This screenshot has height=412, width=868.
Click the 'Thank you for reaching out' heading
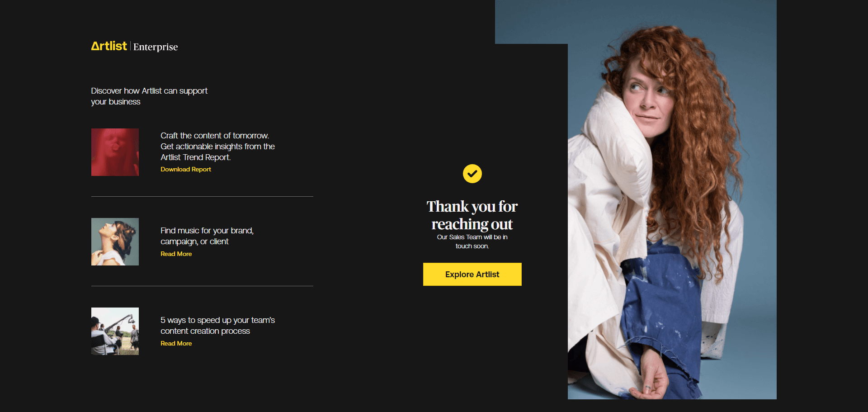coord(472,215)
